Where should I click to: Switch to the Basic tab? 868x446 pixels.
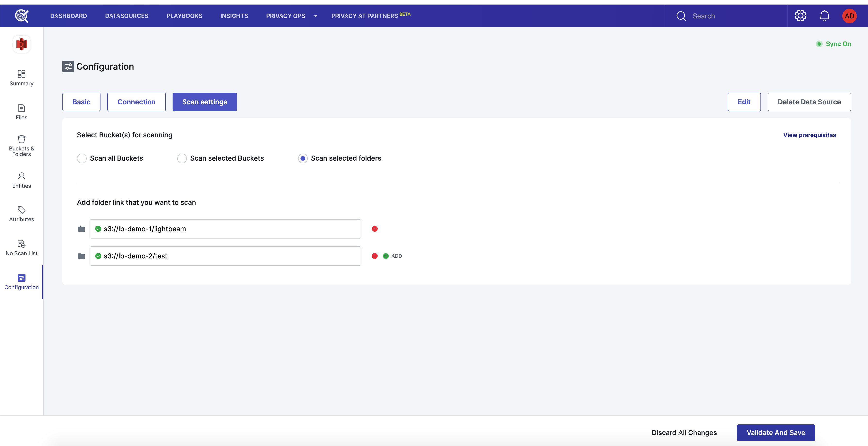(81, 102)
